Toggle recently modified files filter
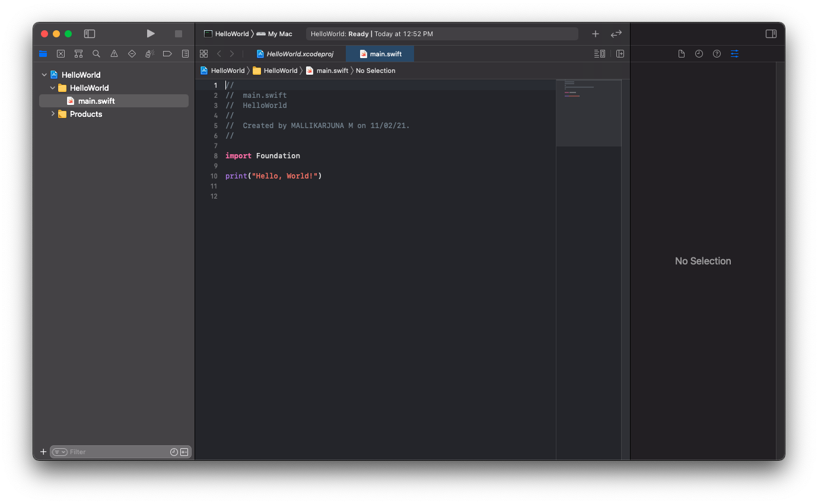The height and width of the screenshot is (504, 818). [174, 452]
